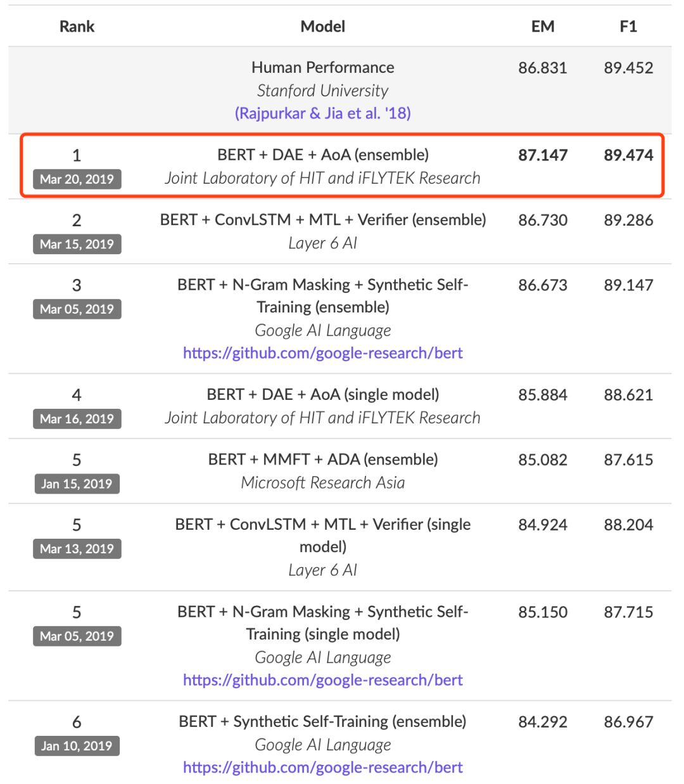Screen dimensions: 684x784
Task: Click the BERT + MMFT + ADA (ensemble) entry
Action: click(x=322, y=459)
